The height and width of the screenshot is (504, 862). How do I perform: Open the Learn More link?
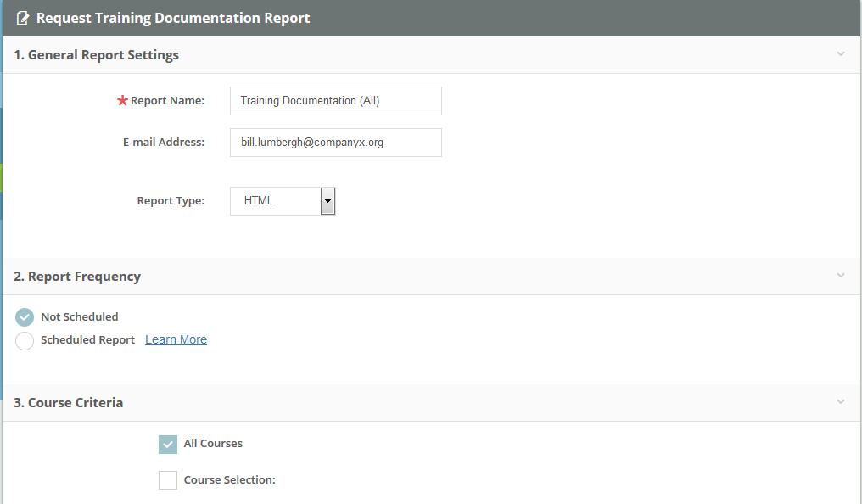tap(176, 339)
